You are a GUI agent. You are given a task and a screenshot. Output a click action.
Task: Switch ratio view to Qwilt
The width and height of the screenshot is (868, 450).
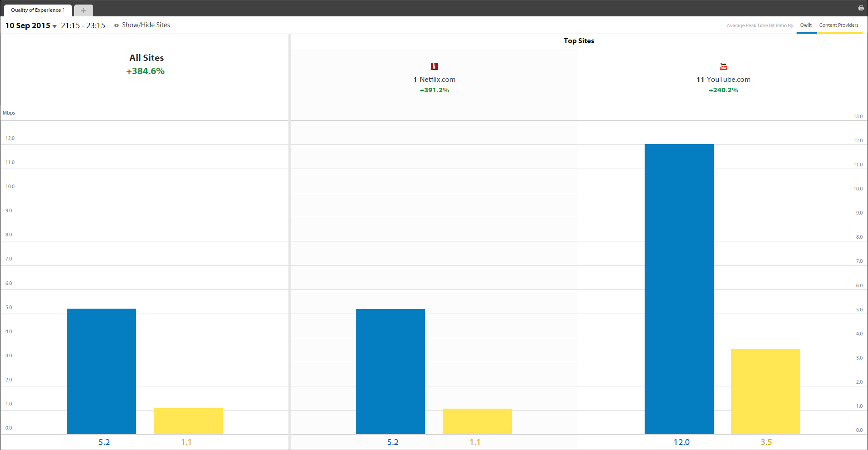[806, 25]
